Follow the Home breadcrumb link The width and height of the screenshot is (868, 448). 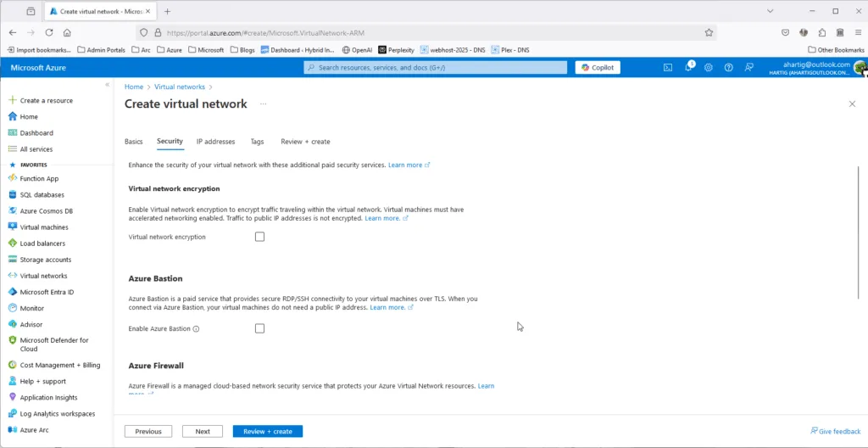(133, 87)
